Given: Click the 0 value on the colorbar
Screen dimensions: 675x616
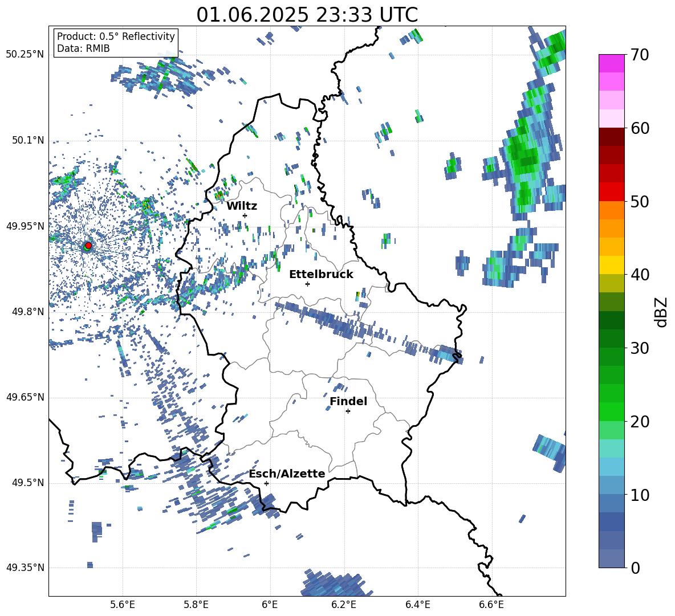Looking at the screenshot, I should point(635,568).
